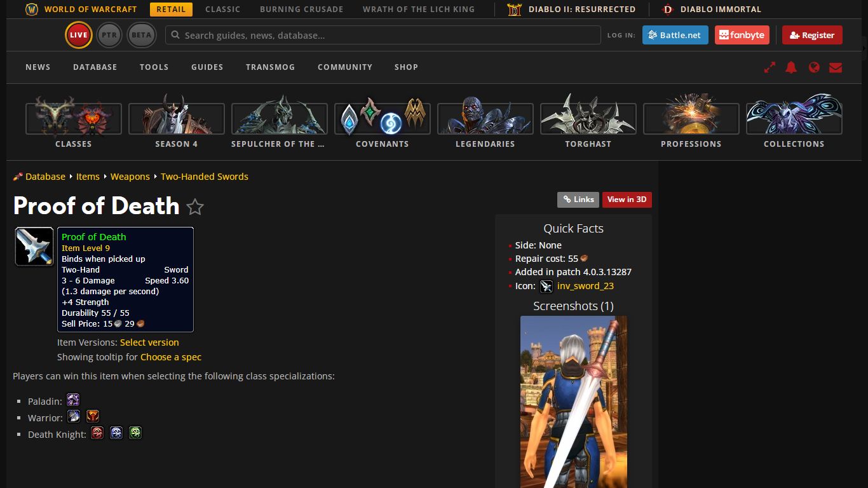The image size is (868, 488).
Task: Click the Diablo Immortal icon
Action: (667, 9)
